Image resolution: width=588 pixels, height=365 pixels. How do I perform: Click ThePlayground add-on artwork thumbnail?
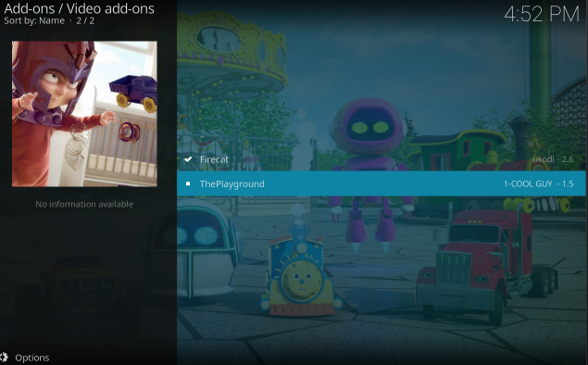coord(84,114)
